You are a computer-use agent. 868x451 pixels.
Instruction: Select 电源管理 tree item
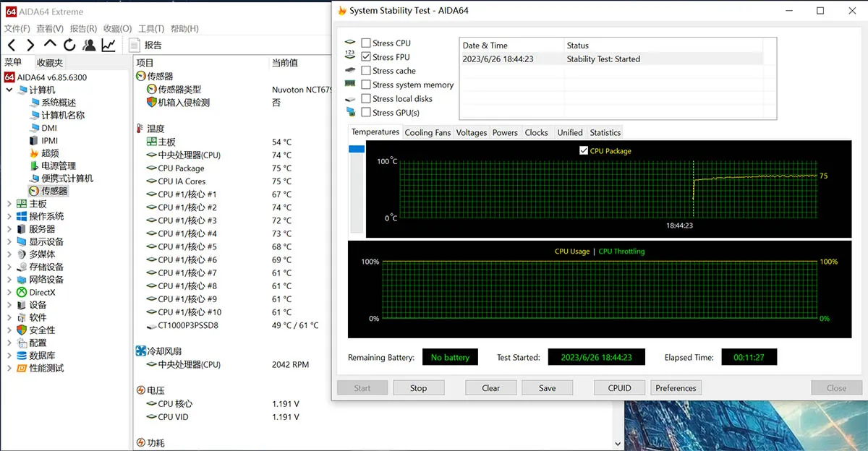click(52, 166)
